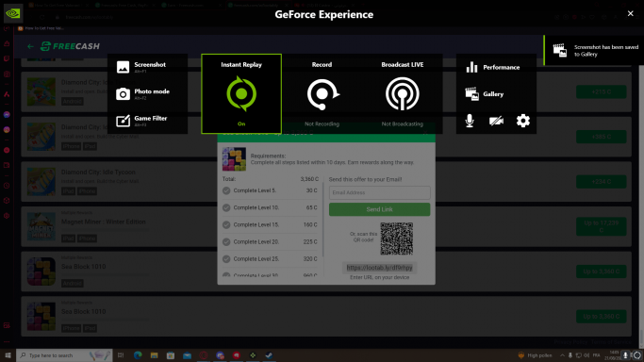Viewport: 644px width, 362px height.
Task: Toggle Instant Replay on/off
Action: click(x=241, y=93)
